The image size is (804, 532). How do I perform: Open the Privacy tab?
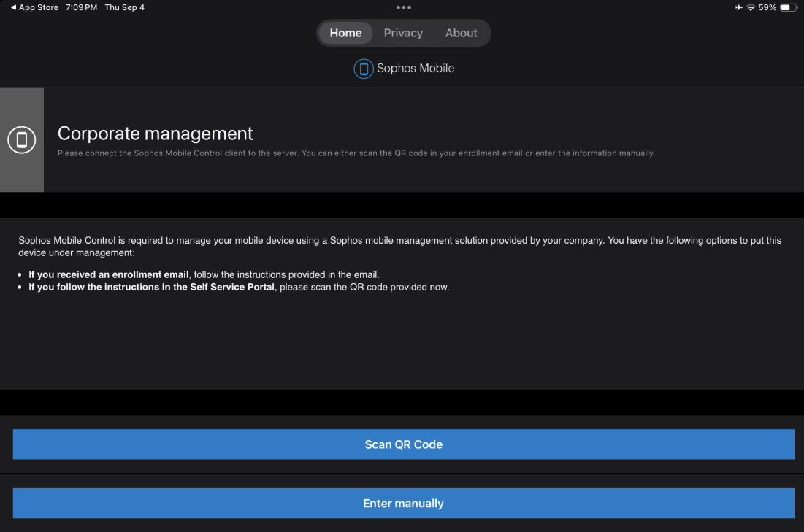tap(403, 33)
